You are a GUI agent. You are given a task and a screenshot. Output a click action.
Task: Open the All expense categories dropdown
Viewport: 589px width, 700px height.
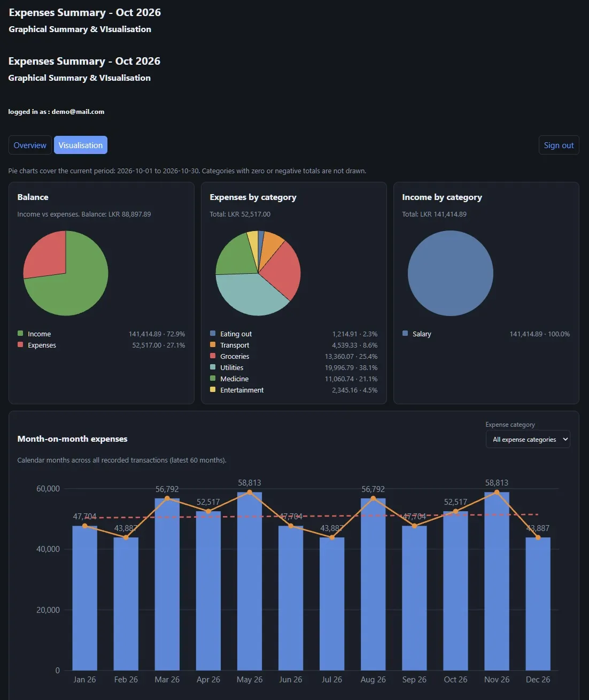(x=528, y=439)
